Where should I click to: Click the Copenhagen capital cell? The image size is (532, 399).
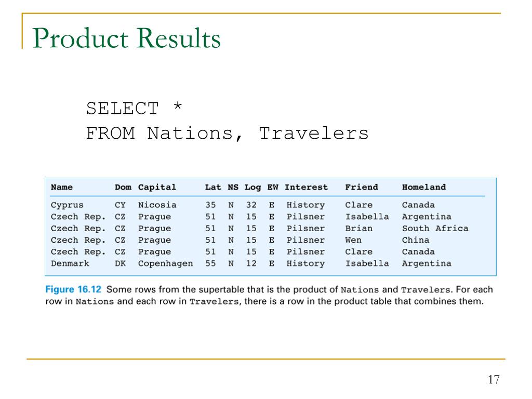(x=165, y=263)
